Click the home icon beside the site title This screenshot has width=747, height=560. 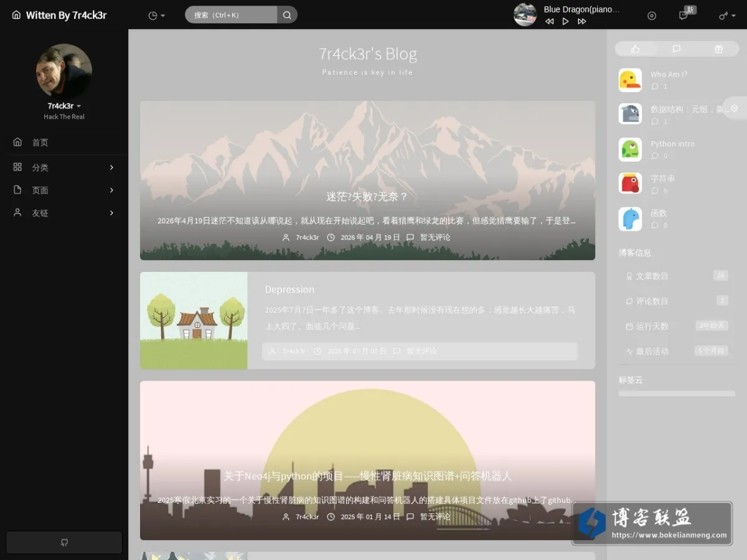coord(16,15)
